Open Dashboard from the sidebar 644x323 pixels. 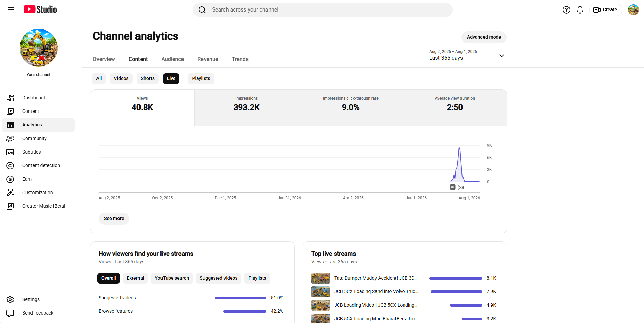click(x=39, y=98)
